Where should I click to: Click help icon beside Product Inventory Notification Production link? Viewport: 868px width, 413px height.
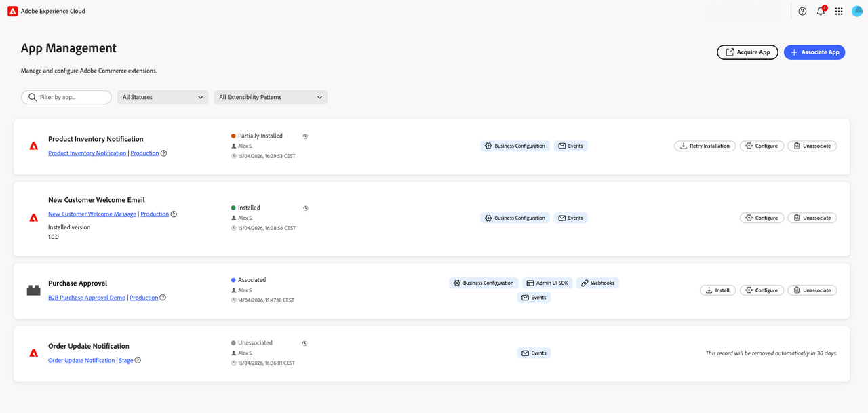pyautogui.click(x=163, y=153)
